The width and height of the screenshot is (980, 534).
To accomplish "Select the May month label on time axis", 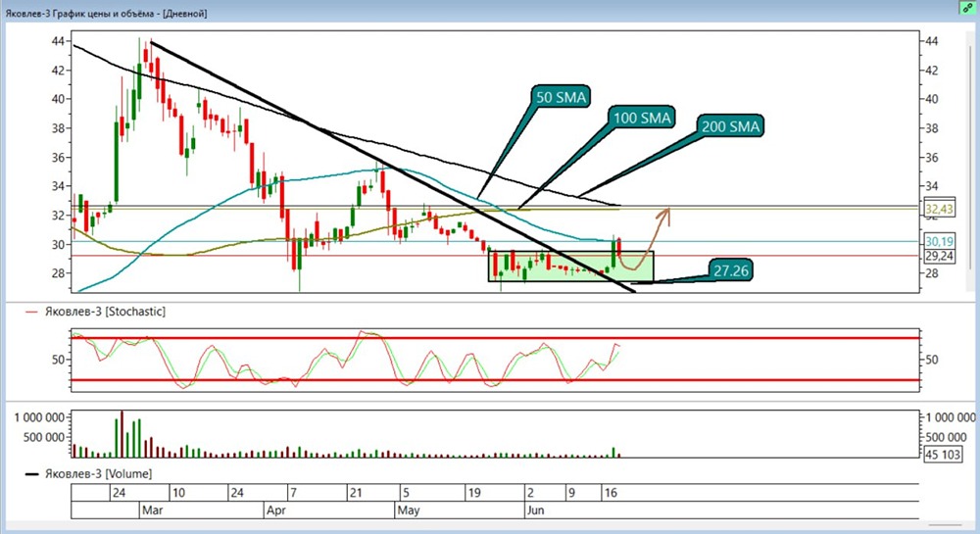I will (408, 510).
